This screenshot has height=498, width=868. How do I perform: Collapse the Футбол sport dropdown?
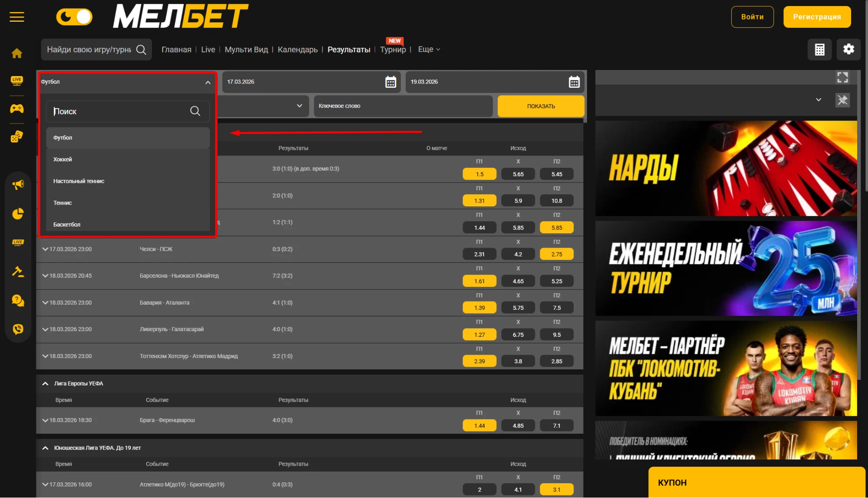pos(208,82)
